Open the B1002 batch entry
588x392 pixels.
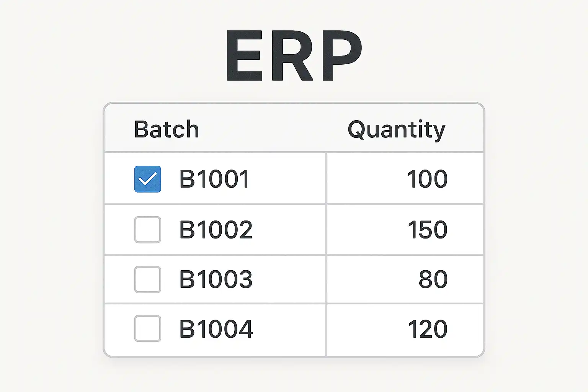216,230
